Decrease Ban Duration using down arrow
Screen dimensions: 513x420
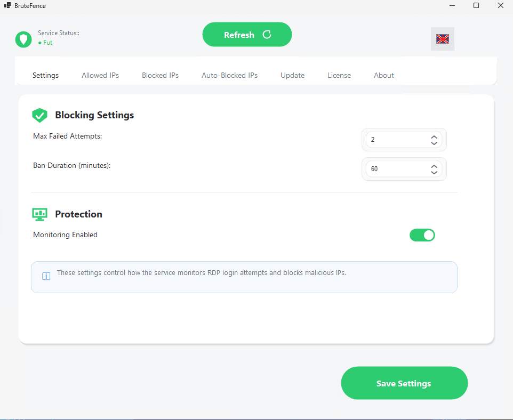[x=434, y=172]
